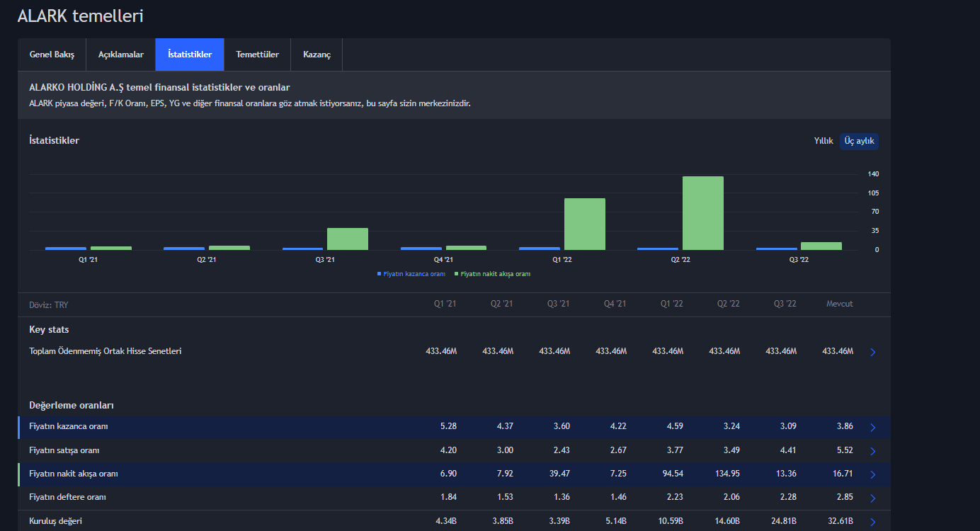Click the Döviz: TRY currency label

49,305
